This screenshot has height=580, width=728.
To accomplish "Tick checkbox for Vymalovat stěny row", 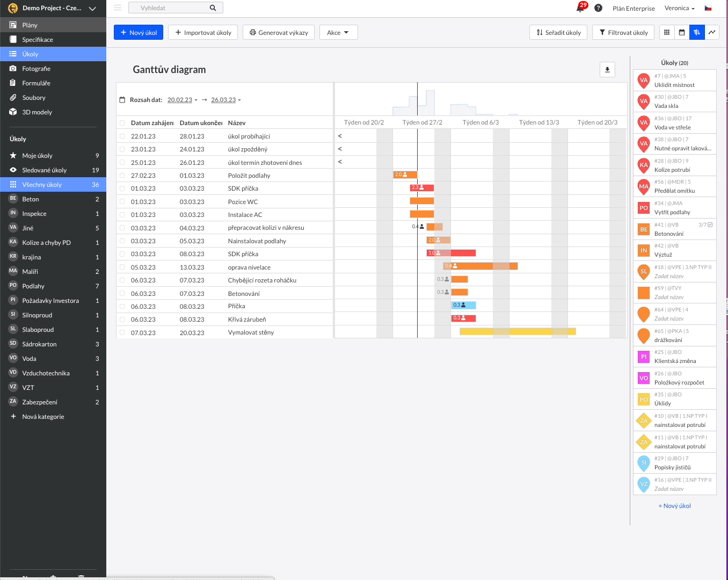I will click(x=122, y=333).
